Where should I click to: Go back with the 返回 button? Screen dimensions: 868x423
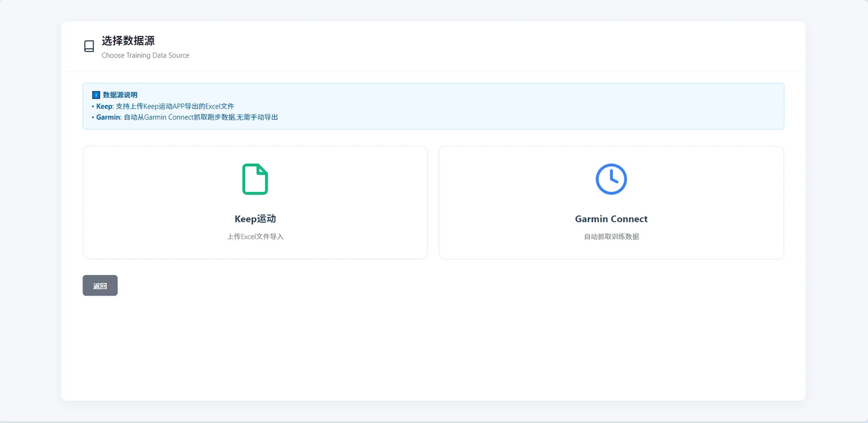pos(100,286)
